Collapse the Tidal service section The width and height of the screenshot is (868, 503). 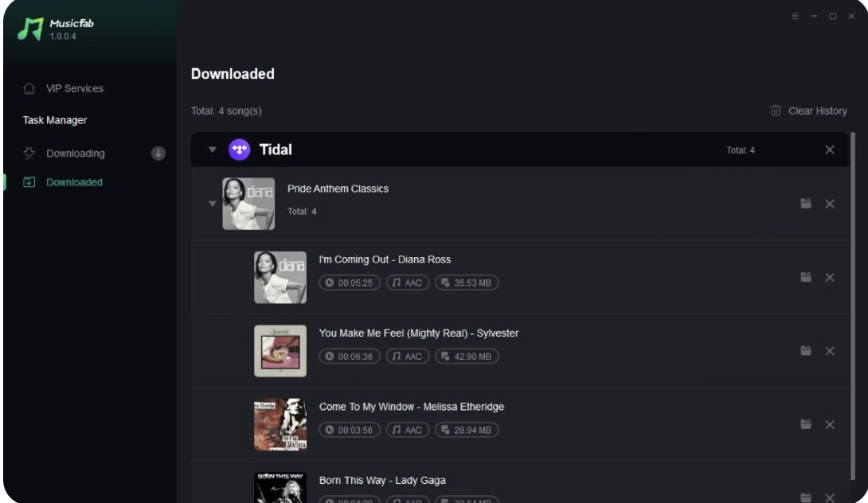pos(212,150)
